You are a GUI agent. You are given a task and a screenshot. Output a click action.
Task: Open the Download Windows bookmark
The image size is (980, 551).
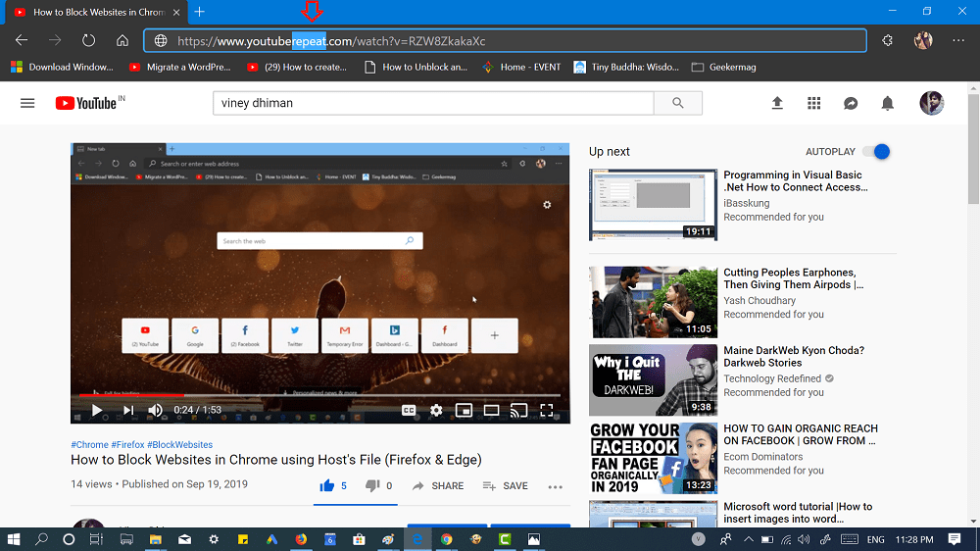pyautogui.click(x=63, y=67)
